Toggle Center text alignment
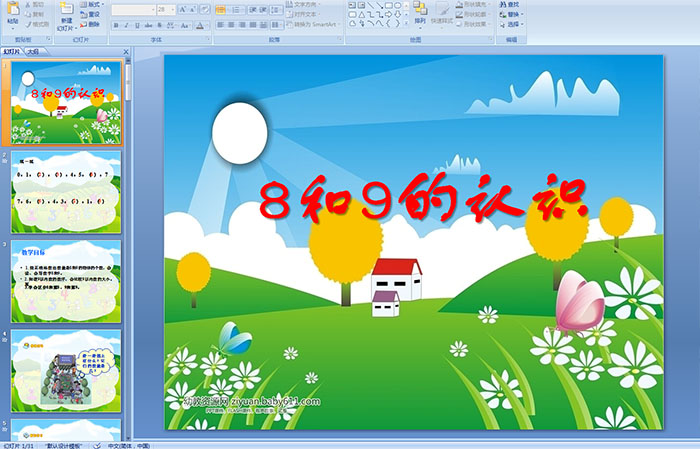The width and height of the screenshot is (700, 449). (x=231, y=25)
